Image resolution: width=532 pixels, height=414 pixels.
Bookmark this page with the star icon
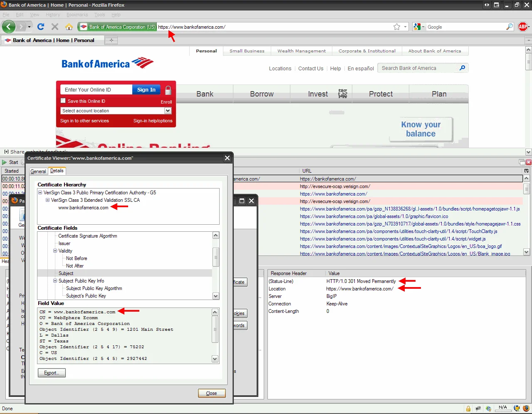coord(397,27)
